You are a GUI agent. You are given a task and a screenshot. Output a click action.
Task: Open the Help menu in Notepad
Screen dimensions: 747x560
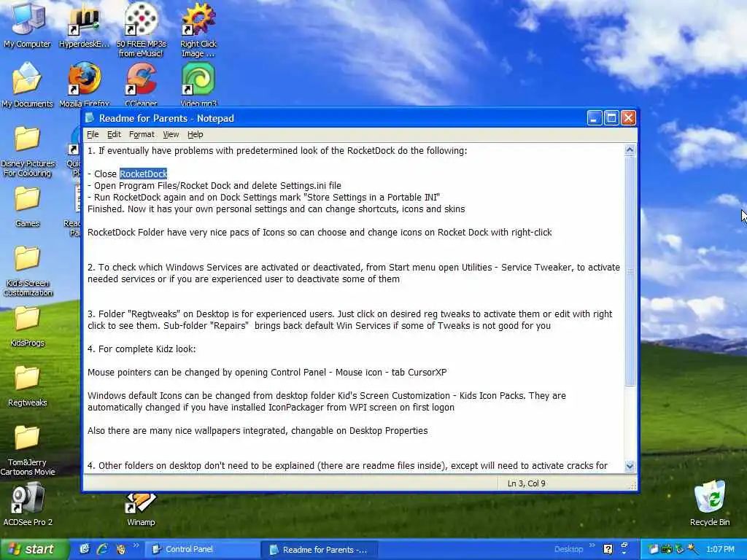tap(196, 134)
